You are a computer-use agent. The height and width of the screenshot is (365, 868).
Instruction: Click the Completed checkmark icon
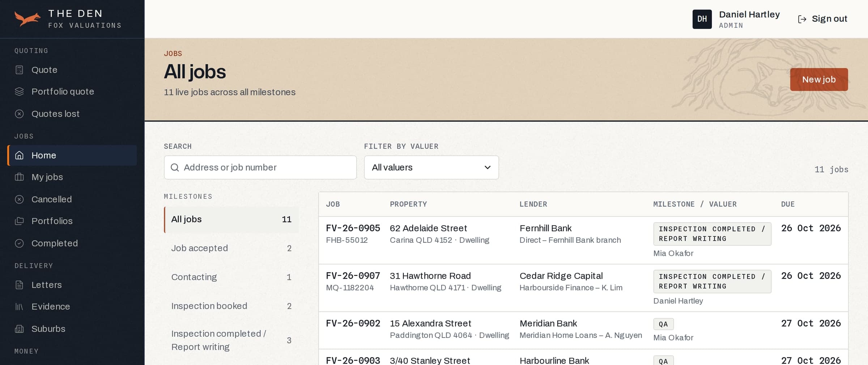[x=19, y=243]
